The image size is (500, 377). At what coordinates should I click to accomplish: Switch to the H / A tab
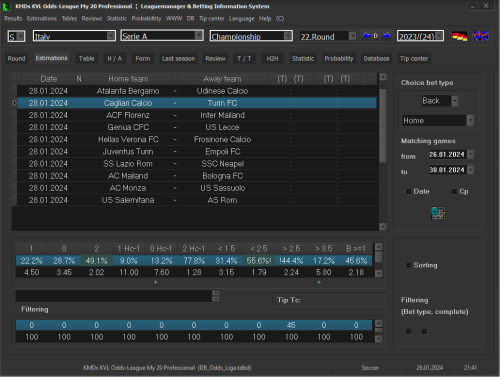pos(114,59)
